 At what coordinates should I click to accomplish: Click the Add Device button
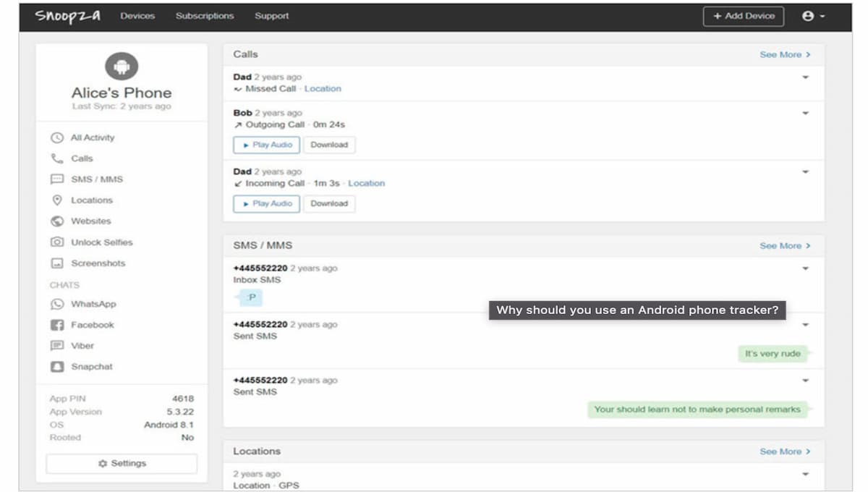(x=744, y=16)
